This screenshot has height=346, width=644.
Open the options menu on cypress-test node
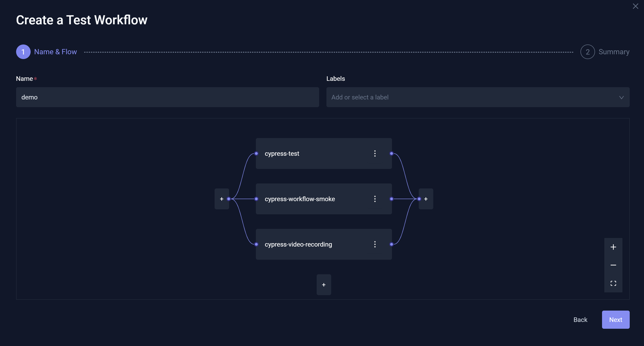tap(375, 153)
